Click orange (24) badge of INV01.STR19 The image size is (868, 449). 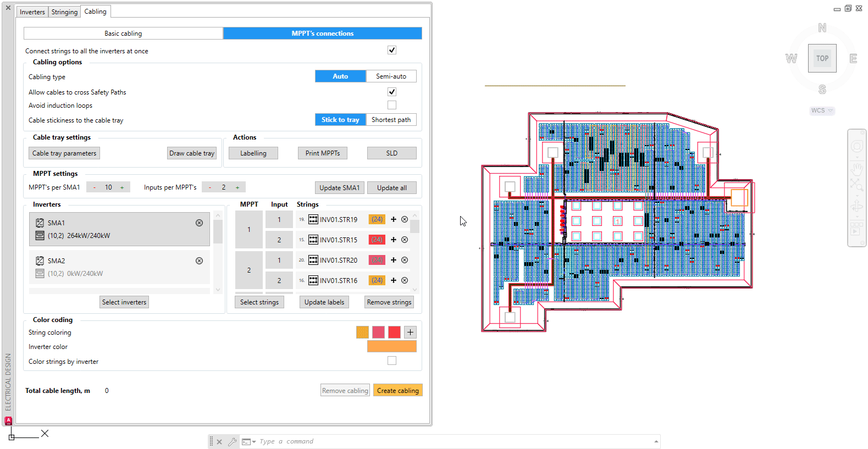click(x=377, y=219)
